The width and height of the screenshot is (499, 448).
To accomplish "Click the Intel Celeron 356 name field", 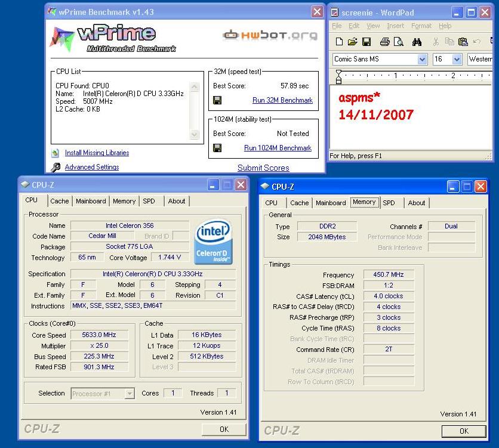I will [x=130, y=225].
